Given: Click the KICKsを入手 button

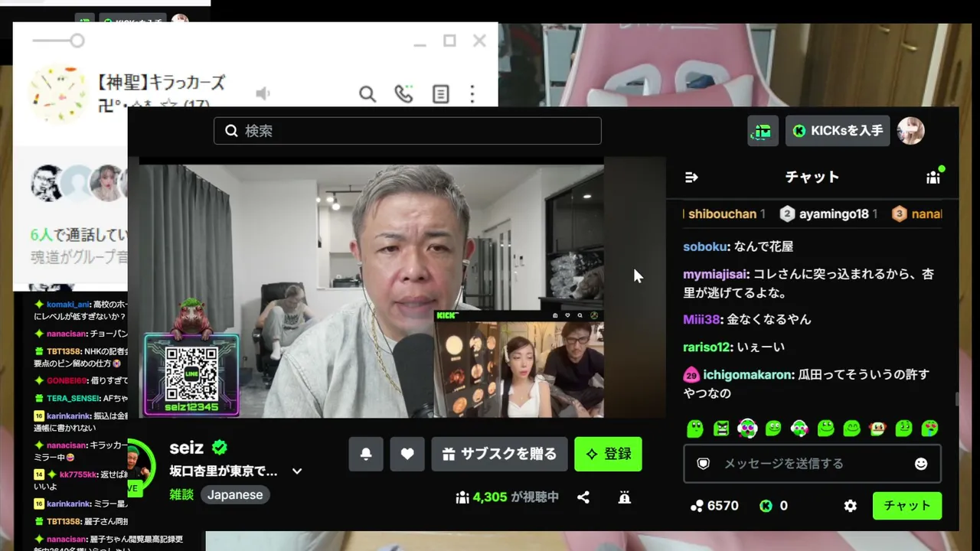Looking at the screenshot, I should (x=838, y=131).
